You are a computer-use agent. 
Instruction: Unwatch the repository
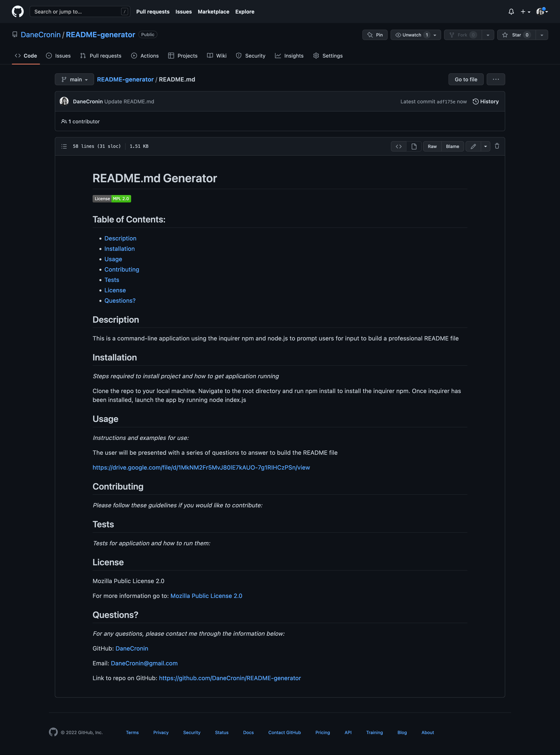(x=411, y=35)
